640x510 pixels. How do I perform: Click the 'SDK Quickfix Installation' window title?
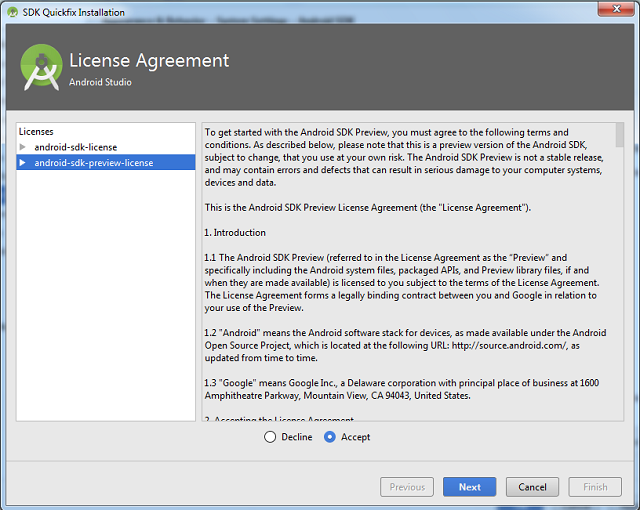pyautogui.click(x=73, y=13)
